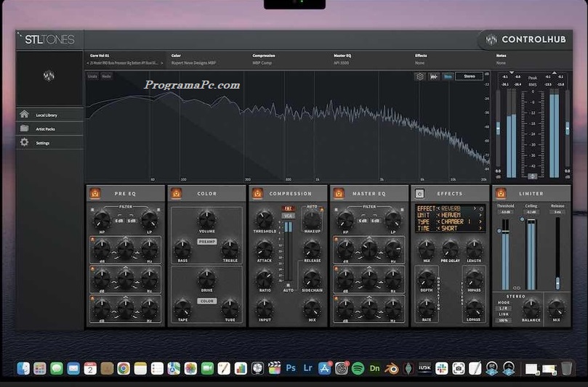Open the Stereo channel mode dropdown

click(469, 76)
